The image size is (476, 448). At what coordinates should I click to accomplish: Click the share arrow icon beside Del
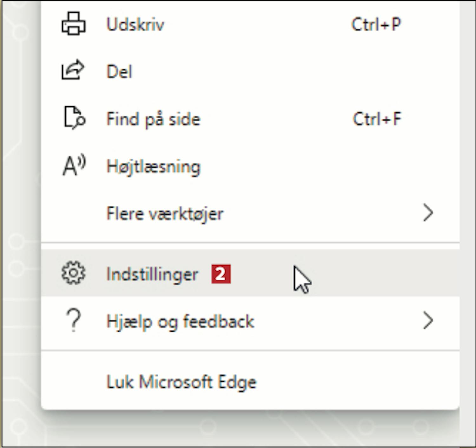(73, 69)
